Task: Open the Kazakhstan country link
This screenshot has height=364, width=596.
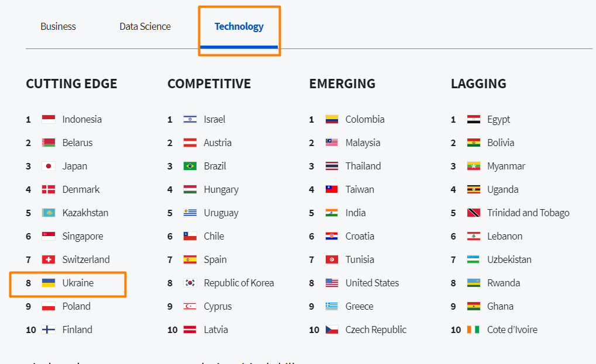Action: pyautogui.click(x=85, y=213)
